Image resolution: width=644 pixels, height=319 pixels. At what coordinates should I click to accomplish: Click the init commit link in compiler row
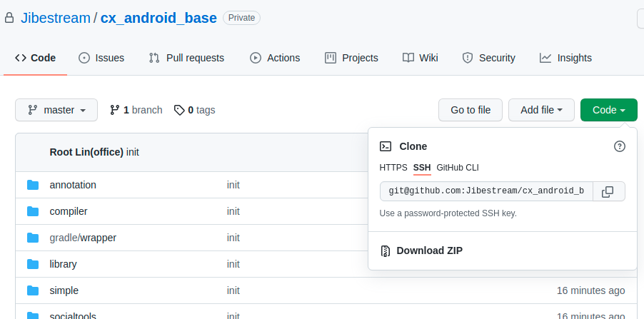point(233,211)
